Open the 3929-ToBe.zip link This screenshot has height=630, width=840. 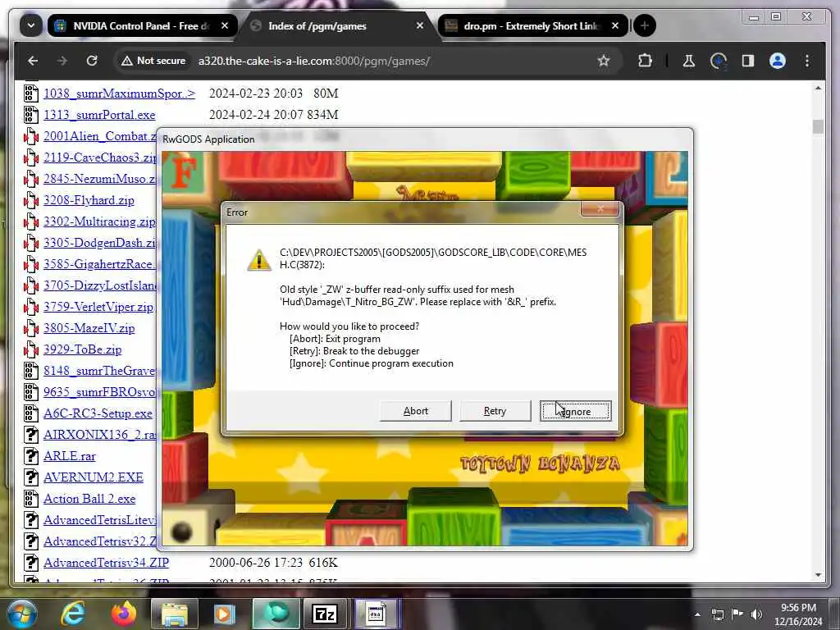pyautogui.click(x=83, y=349)
